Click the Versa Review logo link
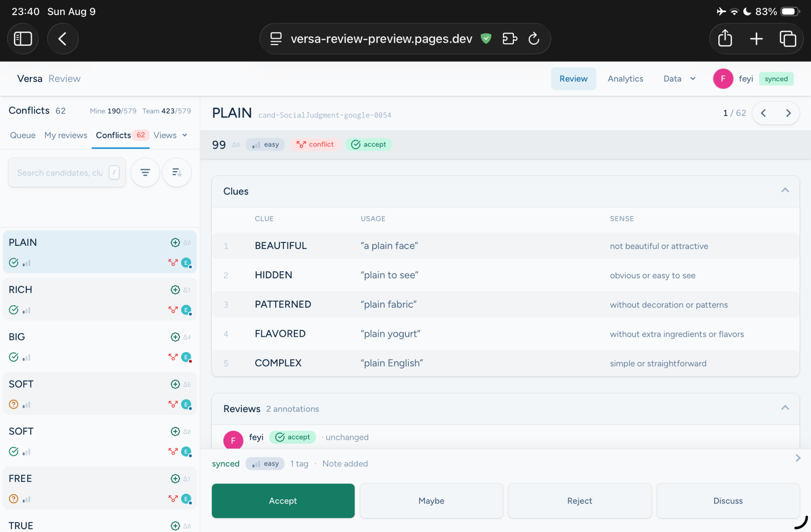The height and width of the screenshot is (532, 811). coord(49,79)
